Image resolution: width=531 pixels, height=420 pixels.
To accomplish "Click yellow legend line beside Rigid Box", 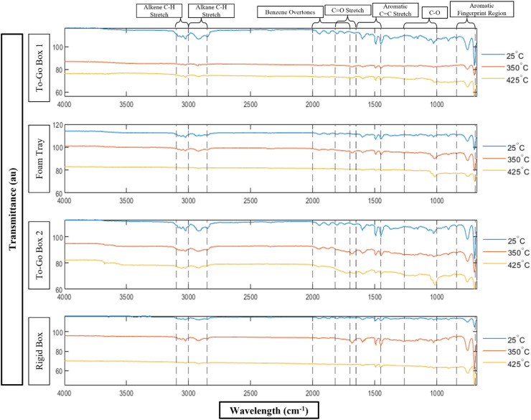I will tap(494, 363).
